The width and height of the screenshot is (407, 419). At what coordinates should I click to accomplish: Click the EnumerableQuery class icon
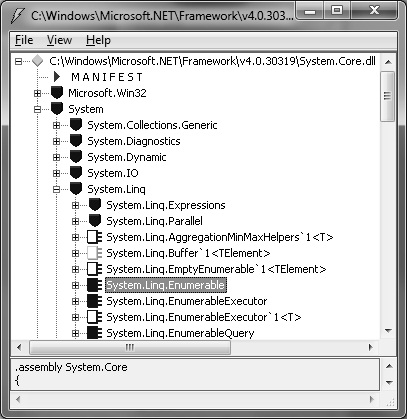pyautogui.click(x=95, y=333)
